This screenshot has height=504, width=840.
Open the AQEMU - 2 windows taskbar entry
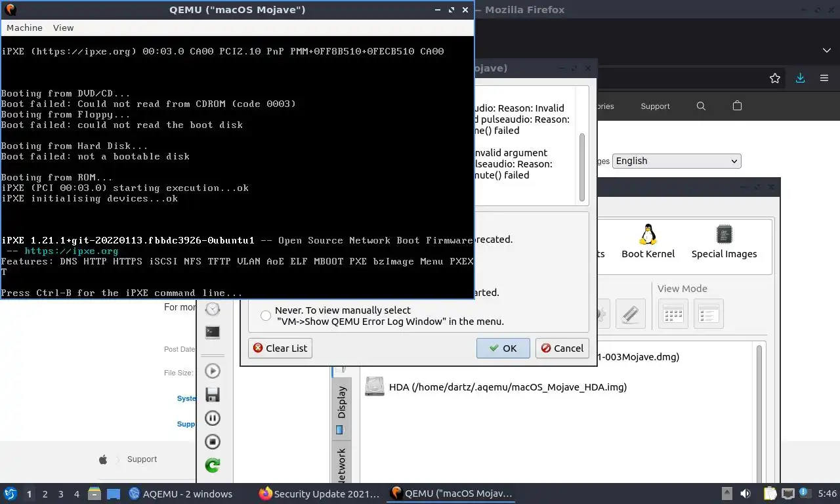[x=181, y=493]
